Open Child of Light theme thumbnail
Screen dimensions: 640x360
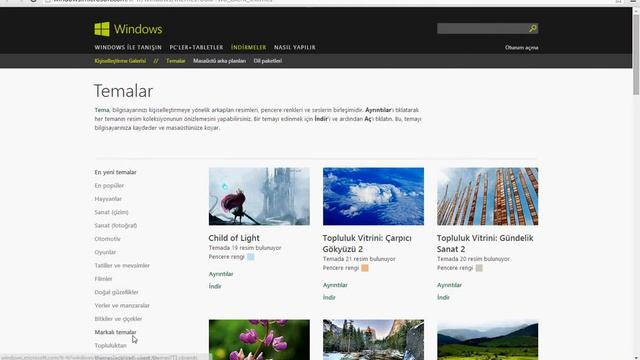pyautogui.click(x=259, y=196)
